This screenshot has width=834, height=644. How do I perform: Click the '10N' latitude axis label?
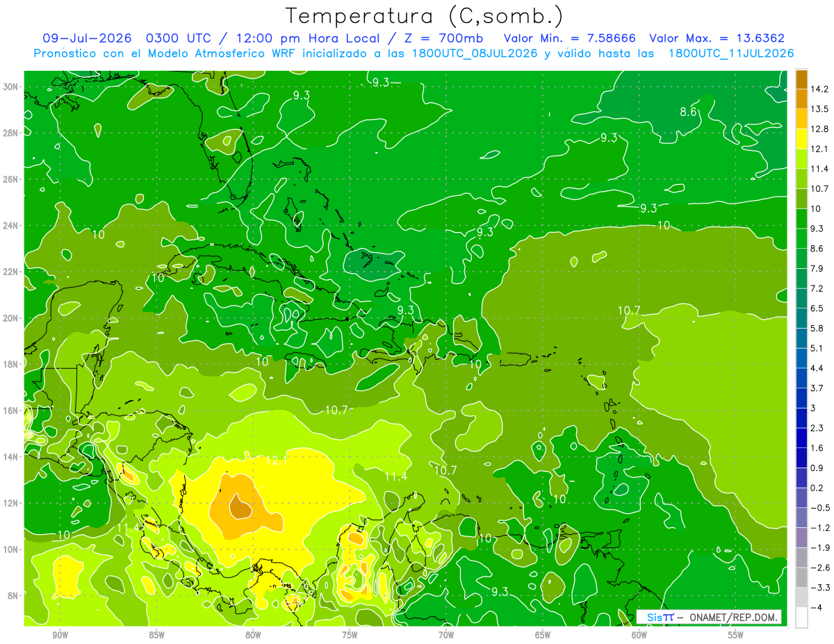11,550
